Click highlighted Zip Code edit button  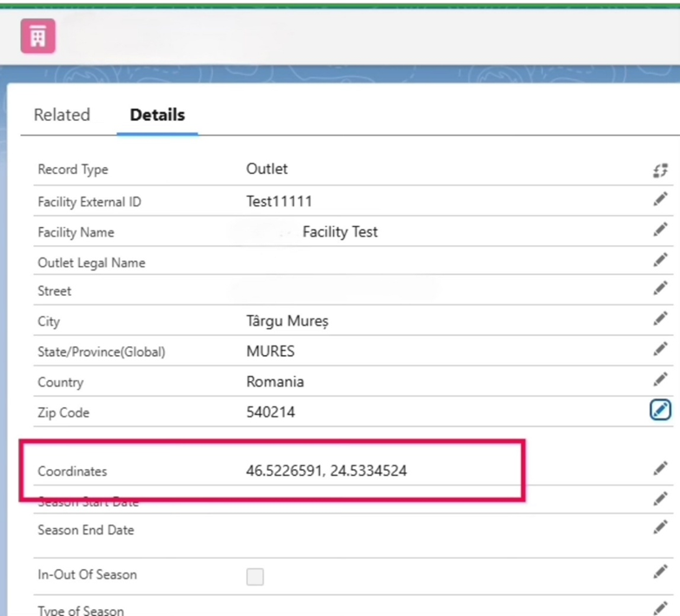[660, 410]
